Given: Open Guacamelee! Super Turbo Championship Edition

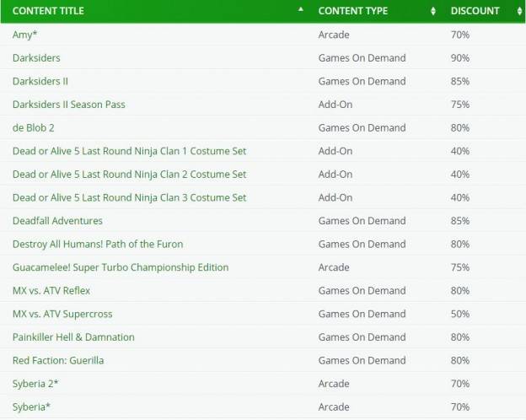Looking at the screenshot, I should point(121,267).
